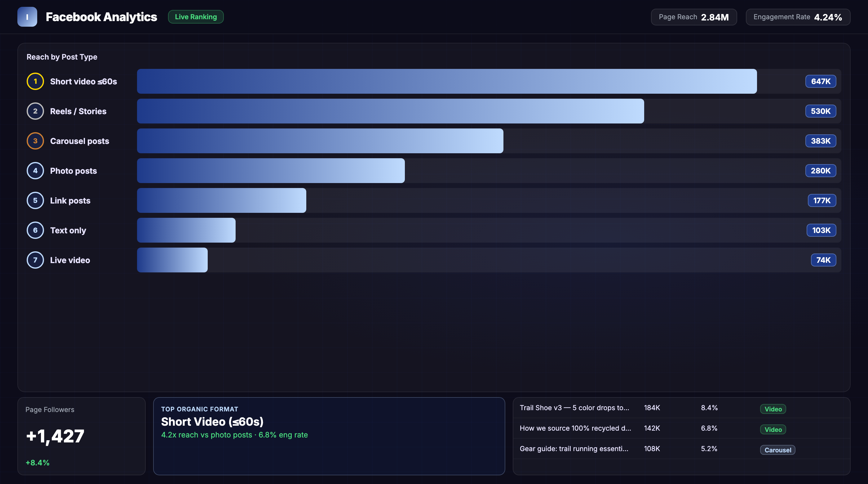Select the Reels / Stories label
Viewport: 868px width, 484px height.
click(78, 111)
